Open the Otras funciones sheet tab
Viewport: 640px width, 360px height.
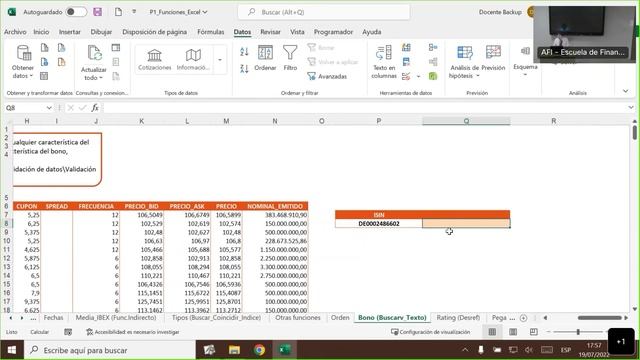coord(298,318)
